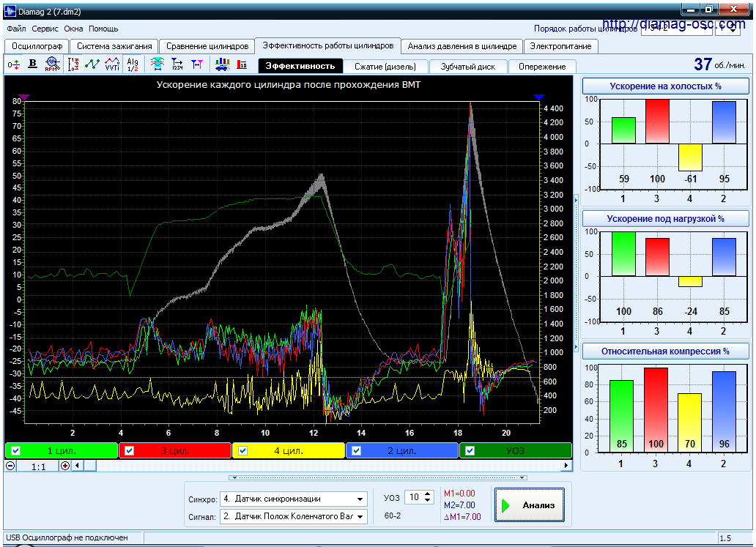Click the zoom in plus circle icon
Viewport: 756px width, 547px height.
point(65,466)
